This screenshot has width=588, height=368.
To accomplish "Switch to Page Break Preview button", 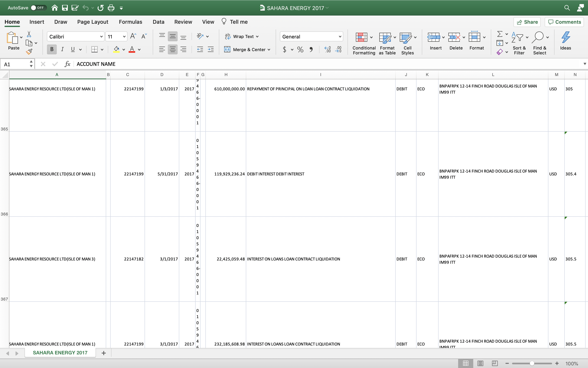I will click(495, 363).
